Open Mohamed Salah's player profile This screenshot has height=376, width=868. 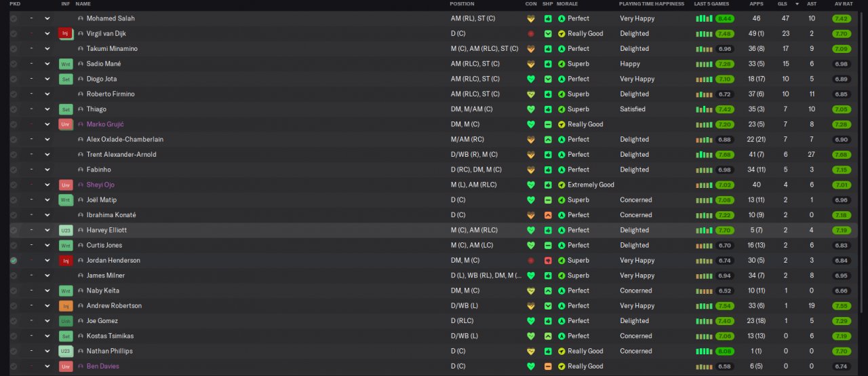pos(111,18)
